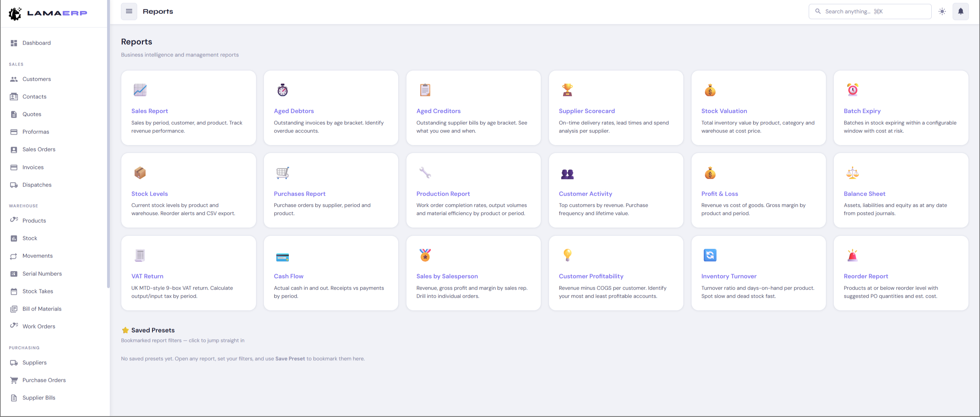Open the Inventory Turnover report

(729, 276)
